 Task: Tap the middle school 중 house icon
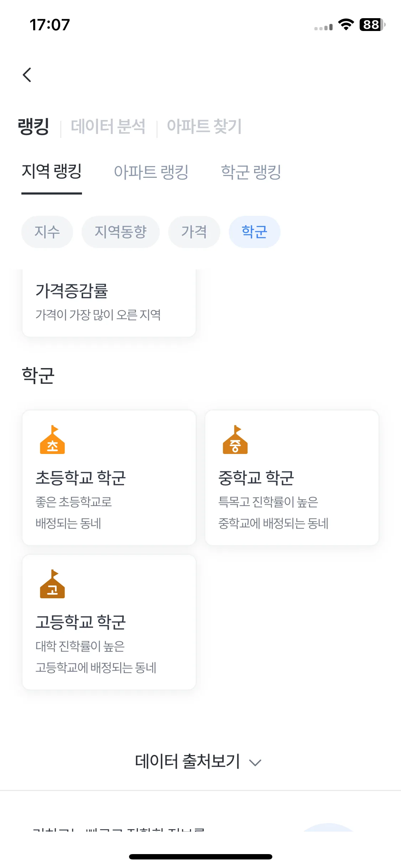pyautogui.click(x=235, y=439)
